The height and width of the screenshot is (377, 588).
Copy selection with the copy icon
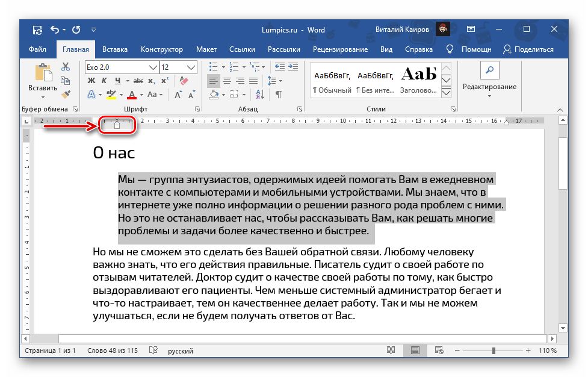click(66, 81)
